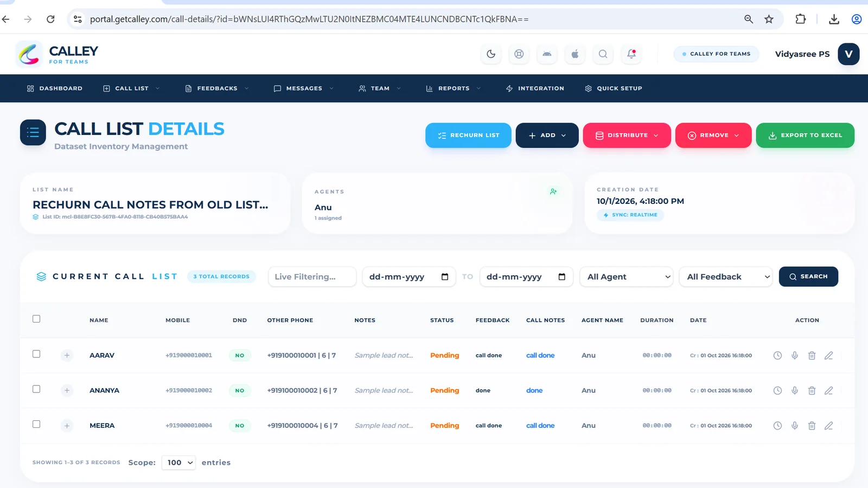Click the start date dd-mm-yyyy field

coord(409,277)
